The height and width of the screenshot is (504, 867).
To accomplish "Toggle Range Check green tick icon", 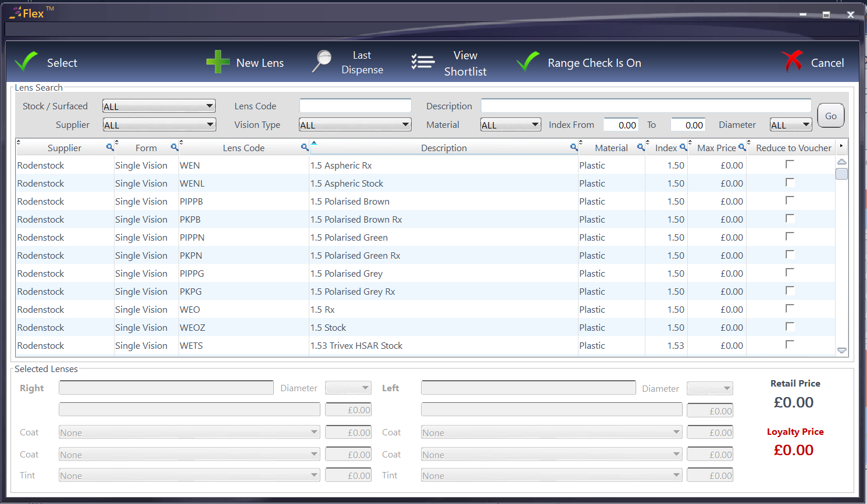I will point(528,61).
